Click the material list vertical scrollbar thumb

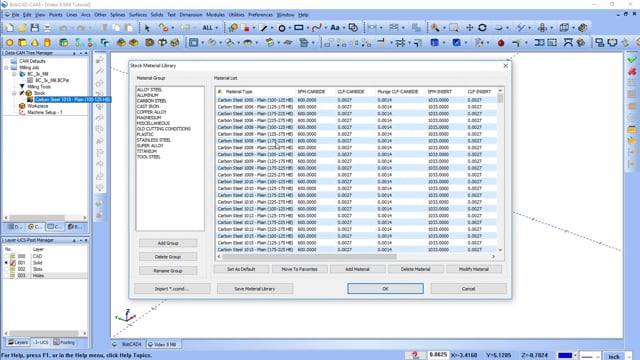click(x=500, y=98)
